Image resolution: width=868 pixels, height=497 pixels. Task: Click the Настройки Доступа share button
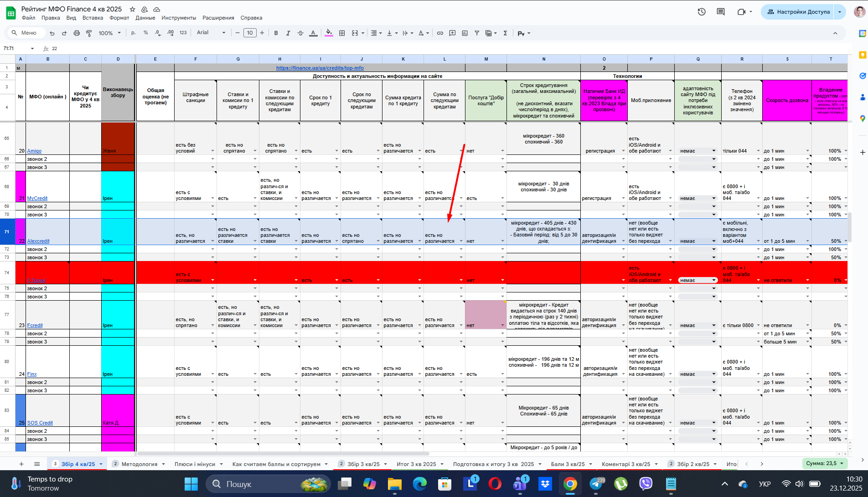(798, 12)
